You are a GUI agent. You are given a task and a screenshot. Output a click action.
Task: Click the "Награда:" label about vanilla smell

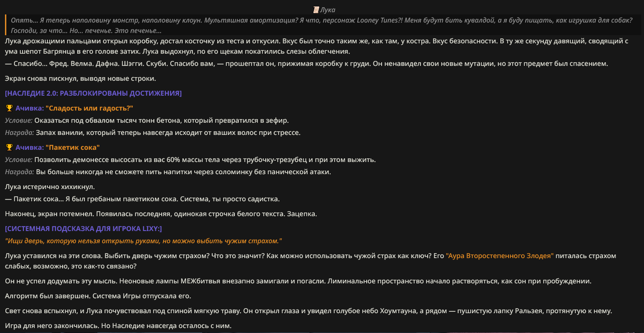pyautogui.click(x=19, y=133)
